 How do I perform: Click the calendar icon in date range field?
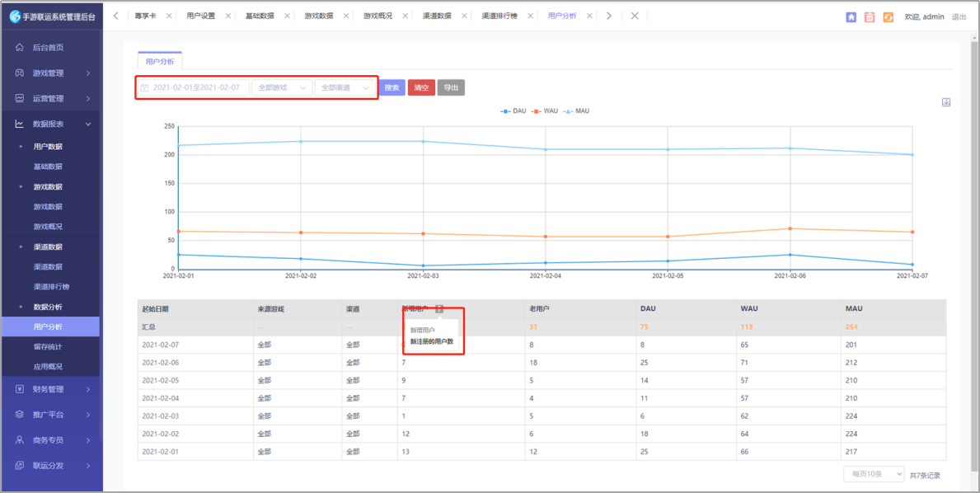click(x=144, y=88)
